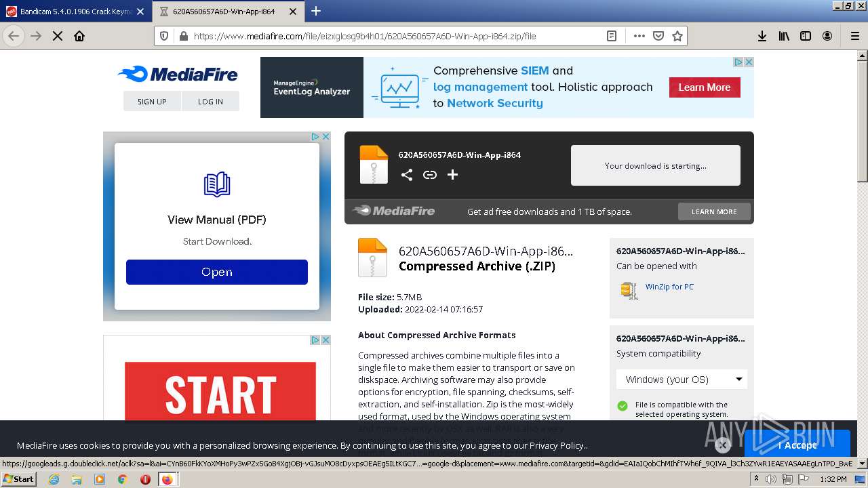This screenshot has height=488, width=868.
Task: Open the Firefox downloads panel
Action: click(x=762, y=36)
